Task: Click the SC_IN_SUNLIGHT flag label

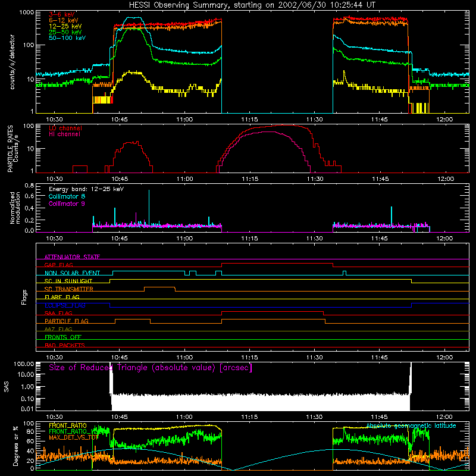Action: [x=68, y=281]
